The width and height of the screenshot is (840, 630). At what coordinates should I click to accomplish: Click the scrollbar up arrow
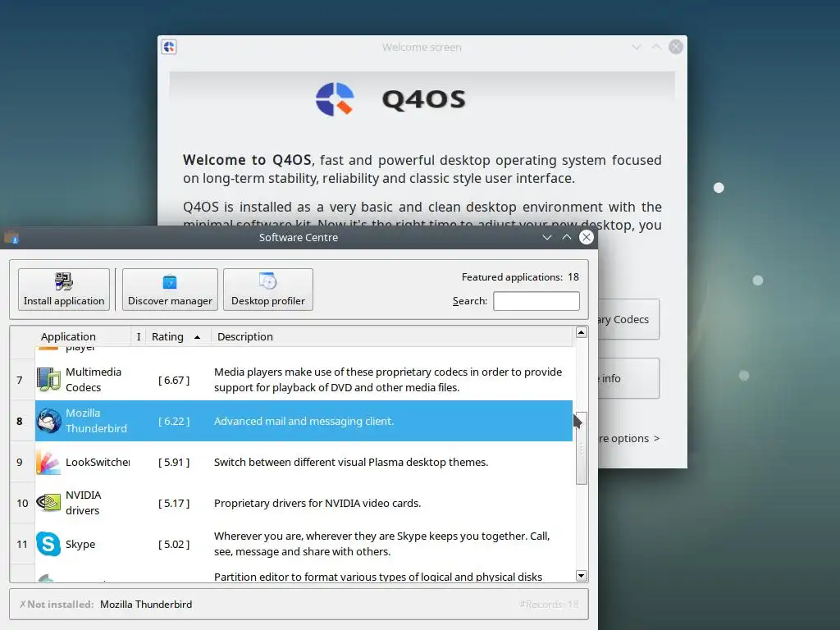click(x=582, y=332)
